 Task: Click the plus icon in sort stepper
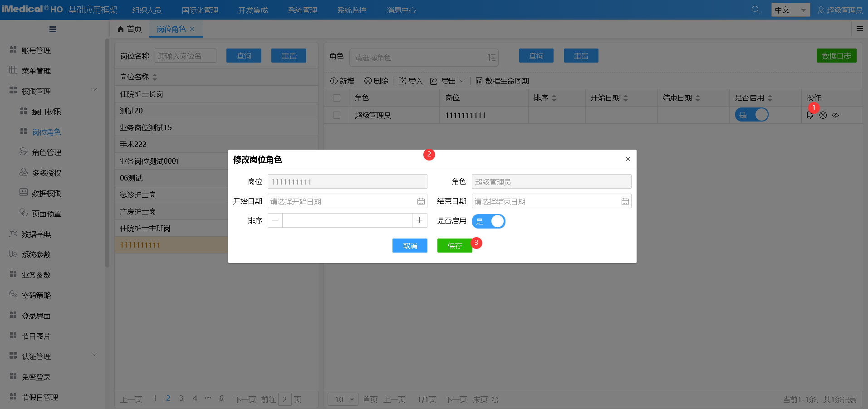point(419,220)
